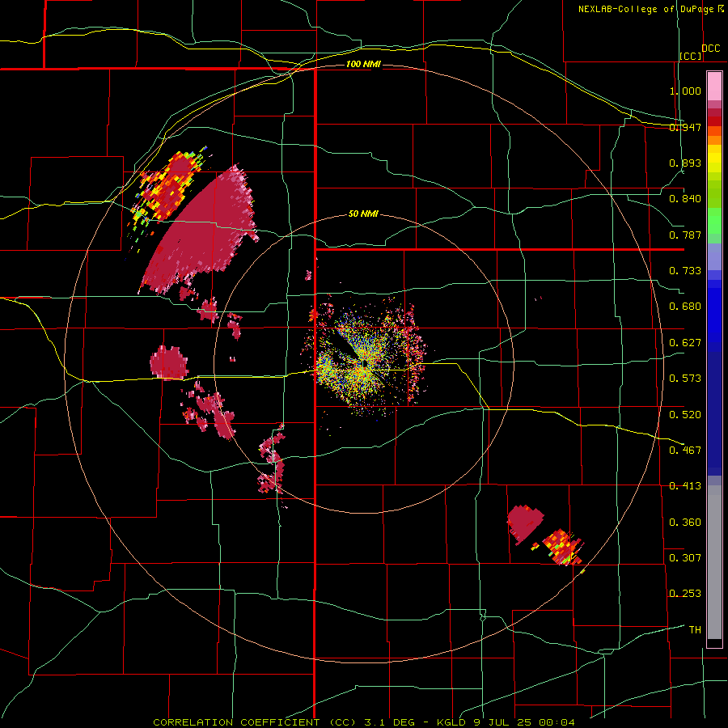Click the radar site center of the clutter

[x=365, y=363]
